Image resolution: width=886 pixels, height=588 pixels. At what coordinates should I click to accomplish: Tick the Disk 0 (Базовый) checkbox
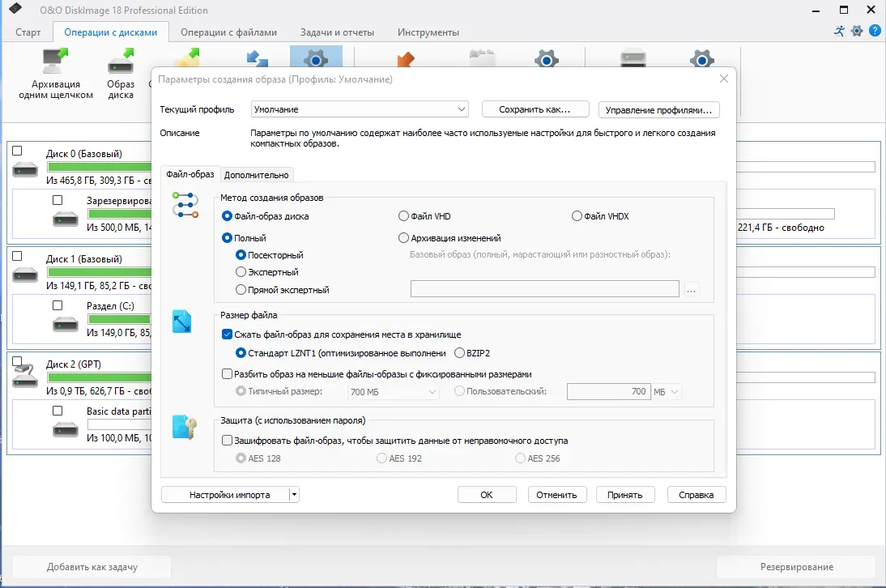[x=18, y=151]
